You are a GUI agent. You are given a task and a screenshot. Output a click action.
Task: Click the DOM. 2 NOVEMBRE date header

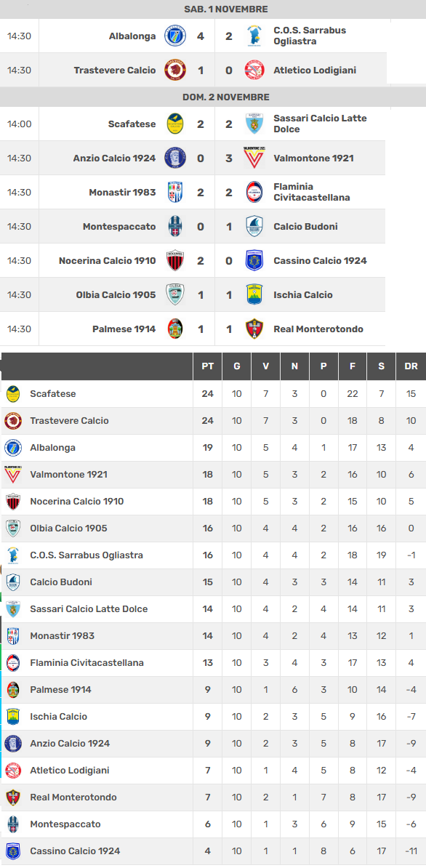tap(226, 97)
